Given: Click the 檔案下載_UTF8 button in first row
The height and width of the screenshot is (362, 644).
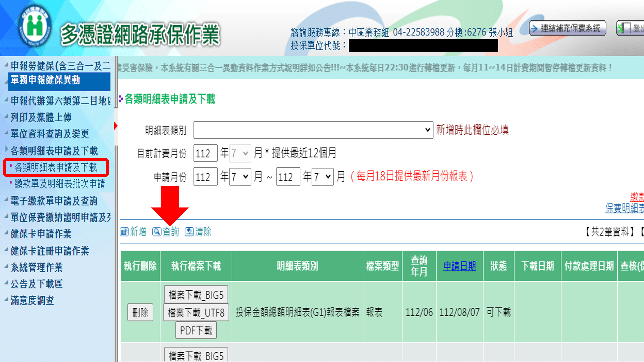Looking at the screenshot, I should click(x=196, y=313).
